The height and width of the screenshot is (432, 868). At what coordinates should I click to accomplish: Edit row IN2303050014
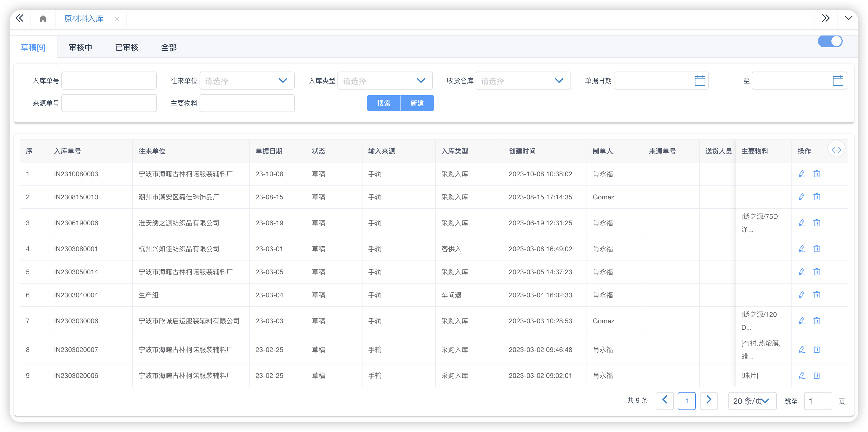pyautogui.click(x=802, y=271)
